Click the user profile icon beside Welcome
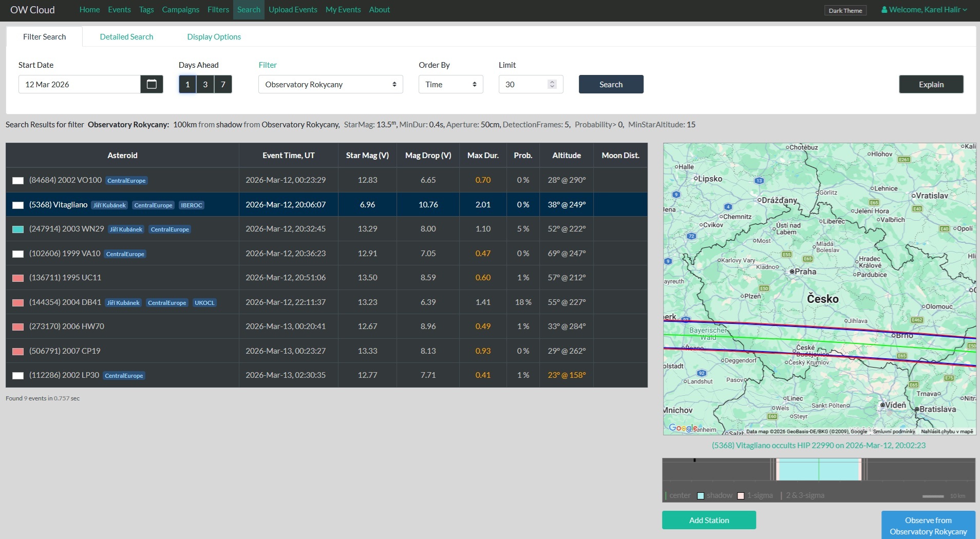This screenshot has height=539, width=980. 884,10
